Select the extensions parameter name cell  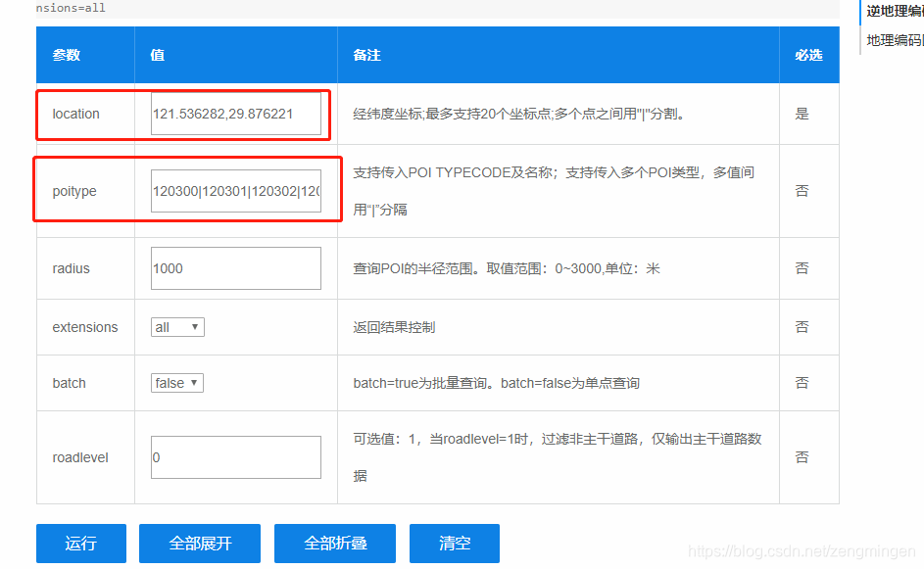(x=85, y=327)
